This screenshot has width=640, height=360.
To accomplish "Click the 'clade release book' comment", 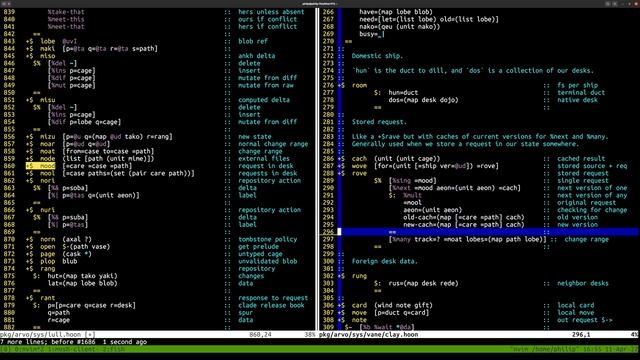I will pyautogui.click(x=271, y=305).
